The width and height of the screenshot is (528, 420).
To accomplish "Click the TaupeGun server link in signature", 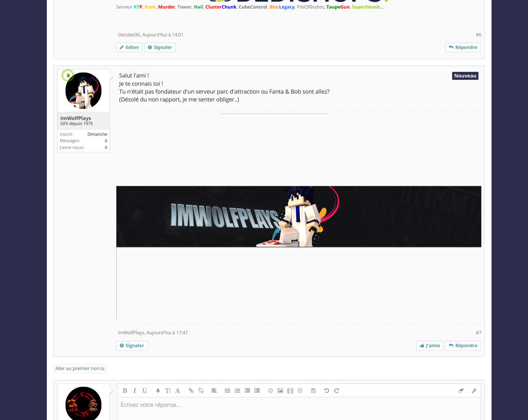I will pos(338,7).
